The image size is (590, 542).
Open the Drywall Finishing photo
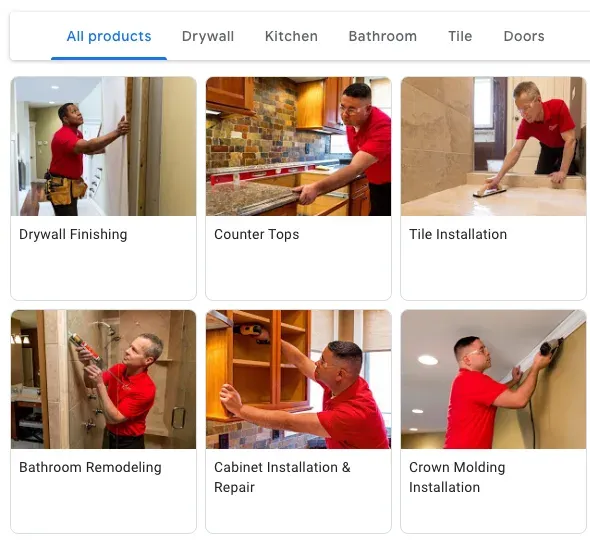coord(103,146)
